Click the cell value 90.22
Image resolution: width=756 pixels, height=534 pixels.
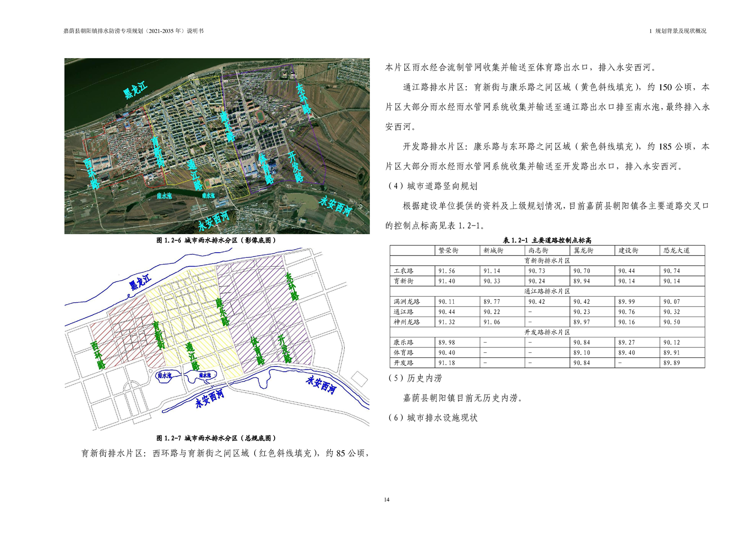pos(492,312)
